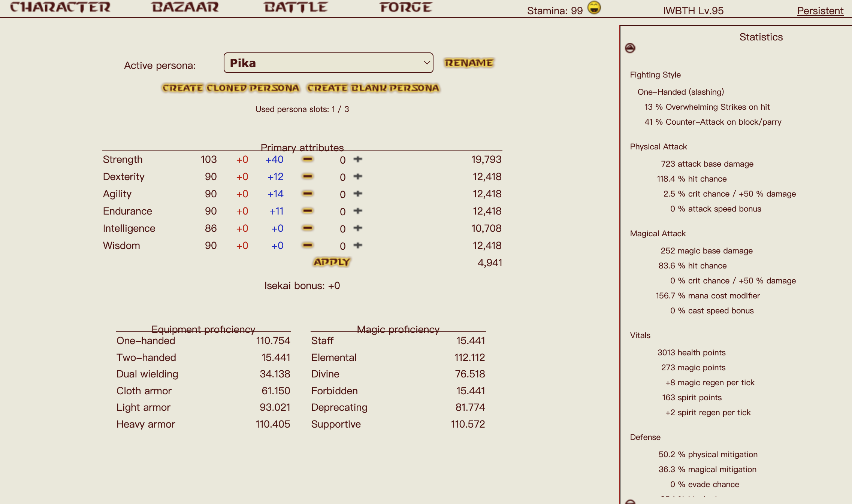Click Create Cloned Persona
Image resolution: width=852 pixels, height=504 pixels.
231,88
